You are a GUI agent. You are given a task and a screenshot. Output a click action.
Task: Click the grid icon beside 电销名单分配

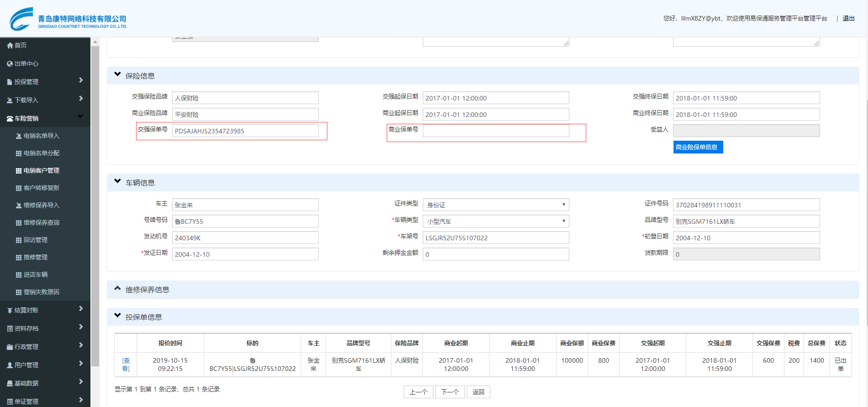tap(19, 153)
